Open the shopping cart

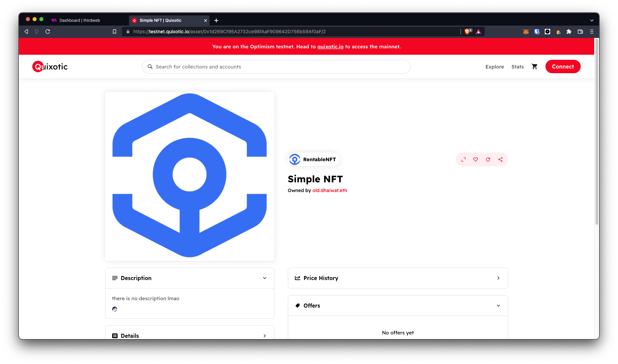(x=534, y=66)
